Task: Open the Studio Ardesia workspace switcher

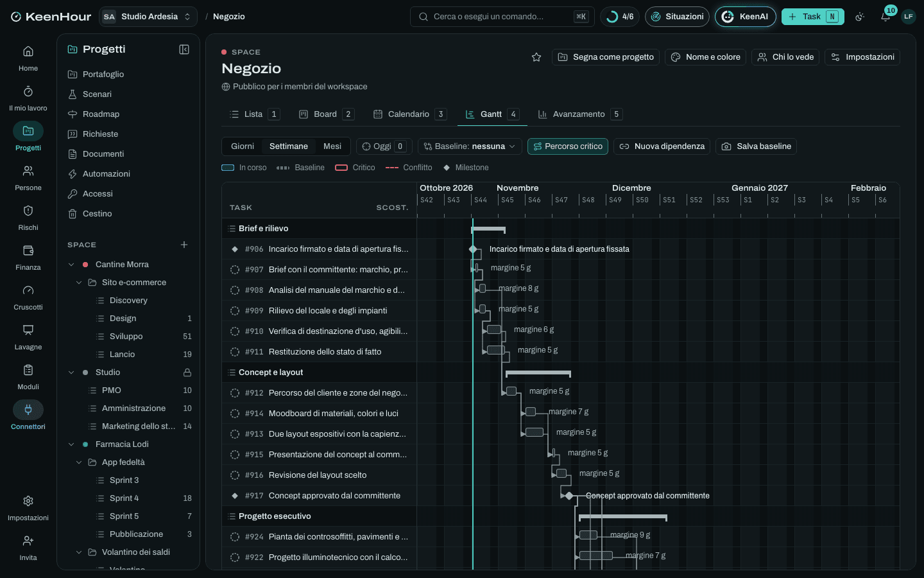Action: pyautogui.click(x=148, y=17)
